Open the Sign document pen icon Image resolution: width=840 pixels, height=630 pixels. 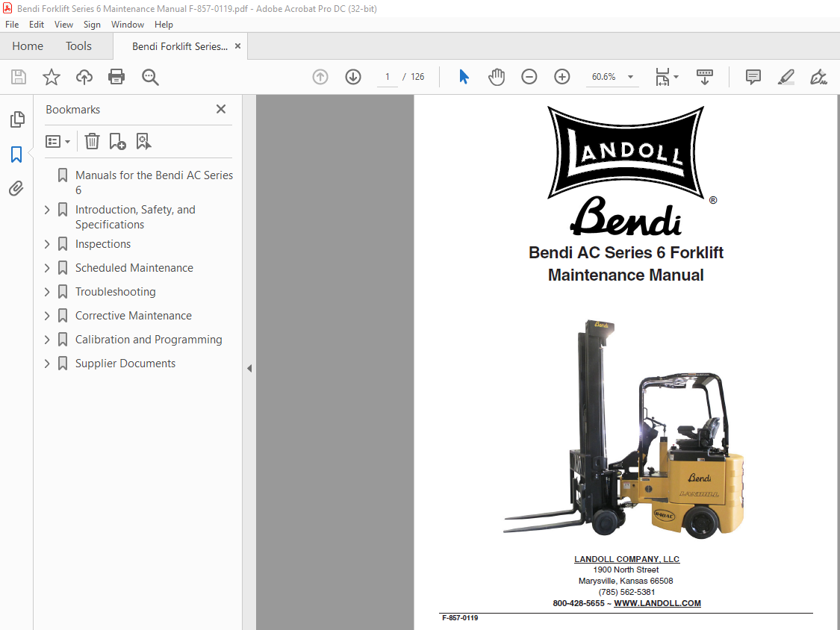818,77
